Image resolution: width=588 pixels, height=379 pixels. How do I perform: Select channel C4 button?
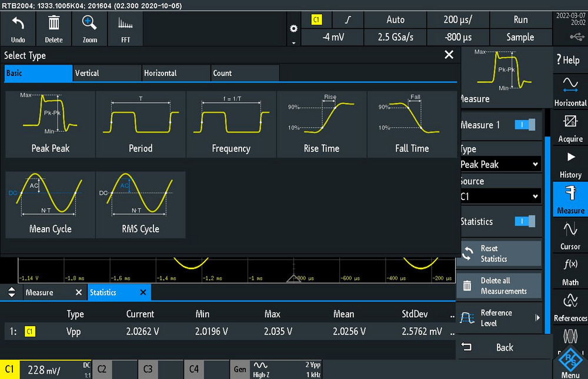193,370
